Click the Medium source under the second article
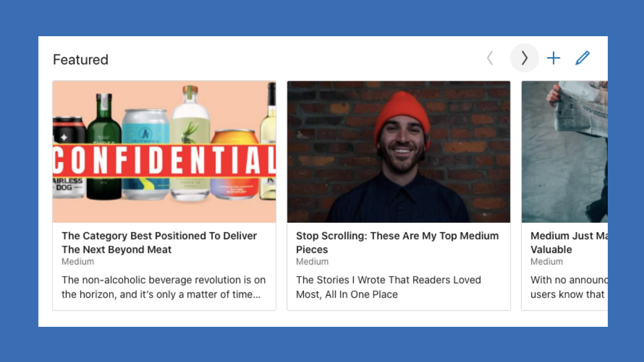Viewport: 644px width, 362px height. [x=312, y=261]
